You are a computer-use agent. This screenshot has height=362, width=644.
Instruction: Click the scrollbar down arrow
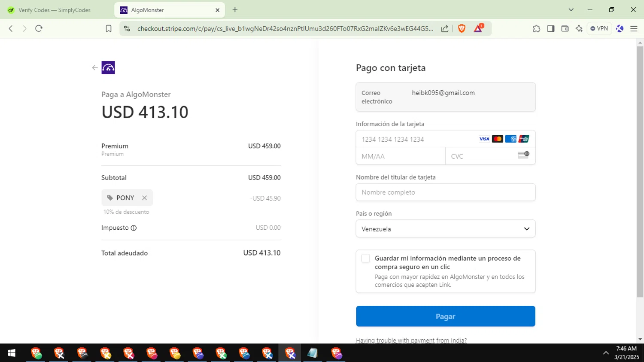point(640,339)
